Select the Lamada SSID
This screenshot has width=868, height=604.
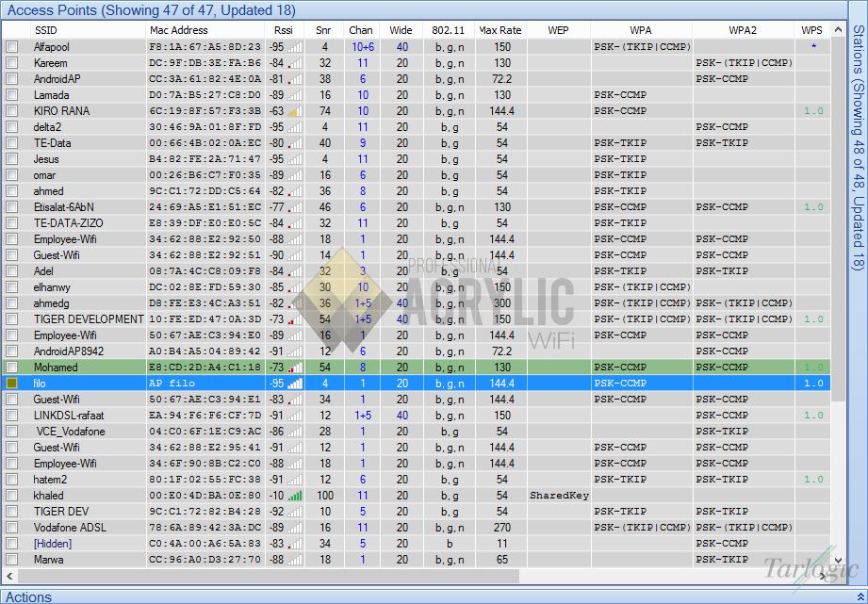(51, 95)
